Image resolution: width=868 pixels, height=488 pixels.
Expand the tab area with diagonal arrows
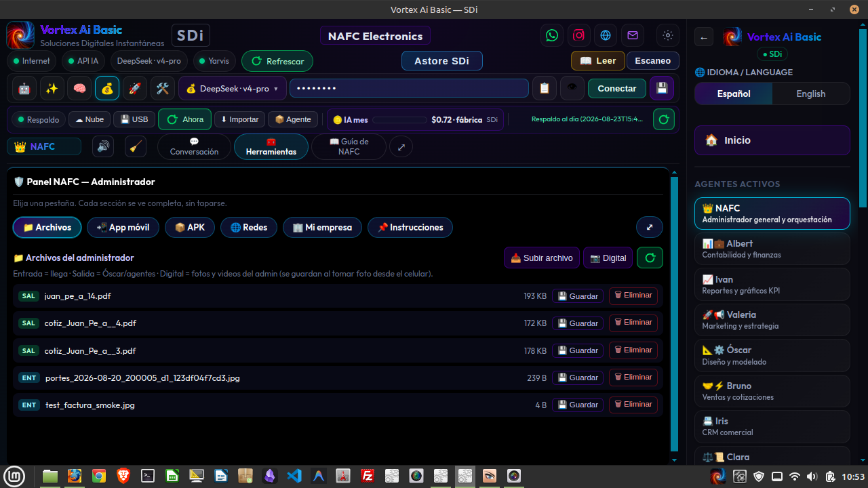(x=401, y=146)
